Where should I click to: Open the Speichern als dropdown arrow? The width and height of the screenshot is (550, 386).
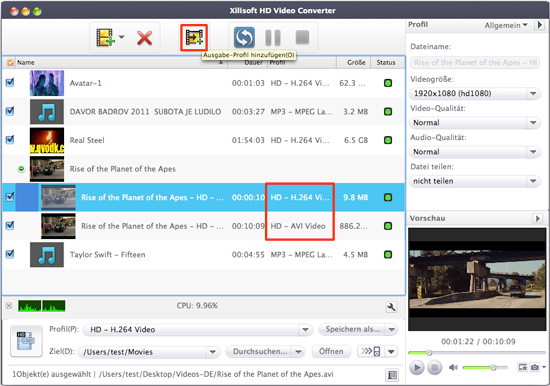click(x=391, y=330)
